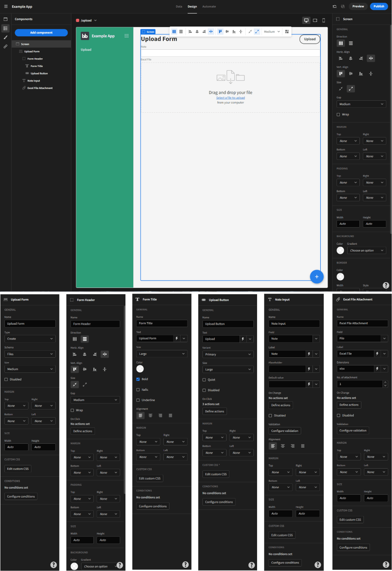Uncheck Bold in Form Title panel
Screen dimensions: 392x571
click(138, 379)
